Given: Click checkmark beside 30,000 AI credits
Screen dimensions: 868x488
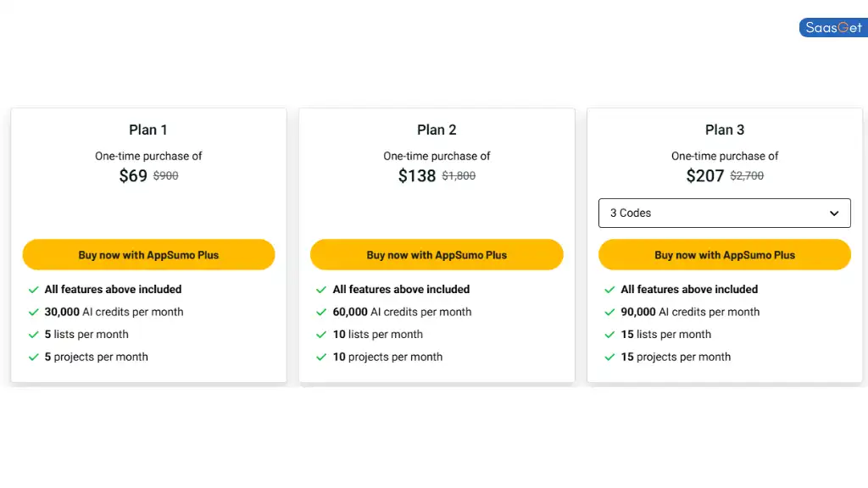Looking at the screenshot, I should point(33,312).
